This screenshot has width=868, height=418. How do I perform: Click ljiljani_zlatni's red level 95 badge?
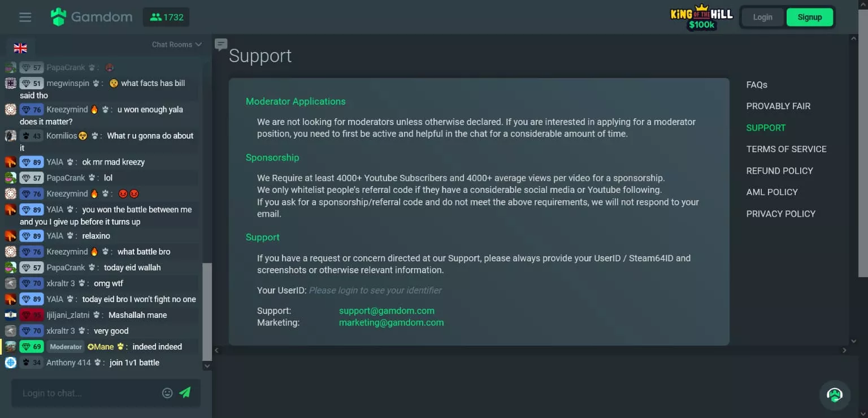coord(32,315)
